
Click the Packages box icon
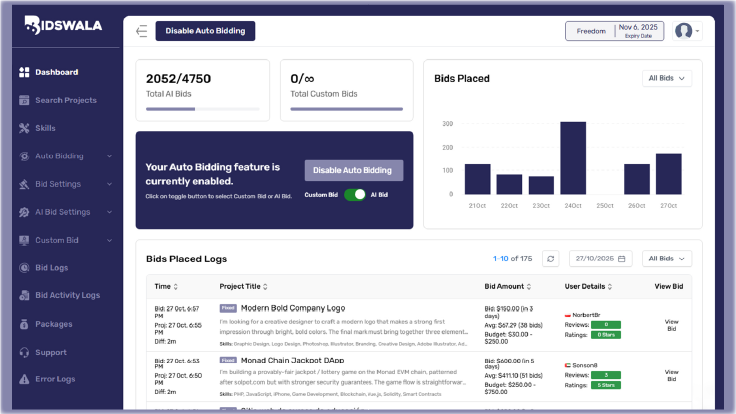click(x=23, y=324)
